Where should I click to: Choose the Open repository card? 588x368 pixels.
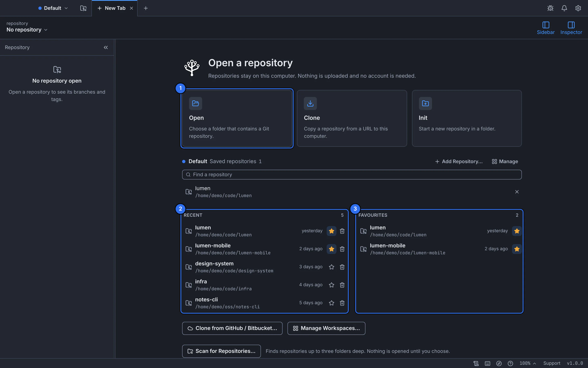pos(237,118)
